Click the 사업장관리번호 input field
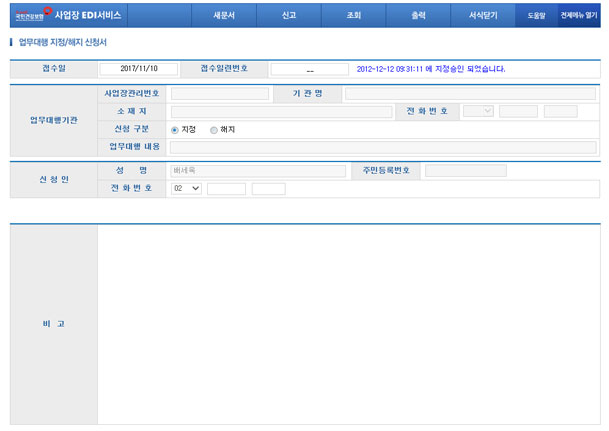 click(220, 94)
